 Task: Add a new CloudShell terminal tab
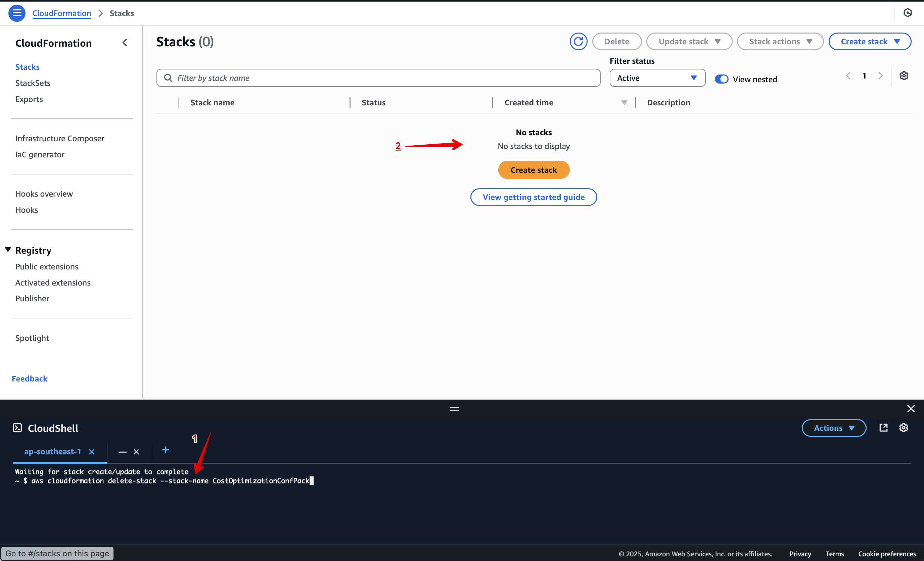point(166,451)
